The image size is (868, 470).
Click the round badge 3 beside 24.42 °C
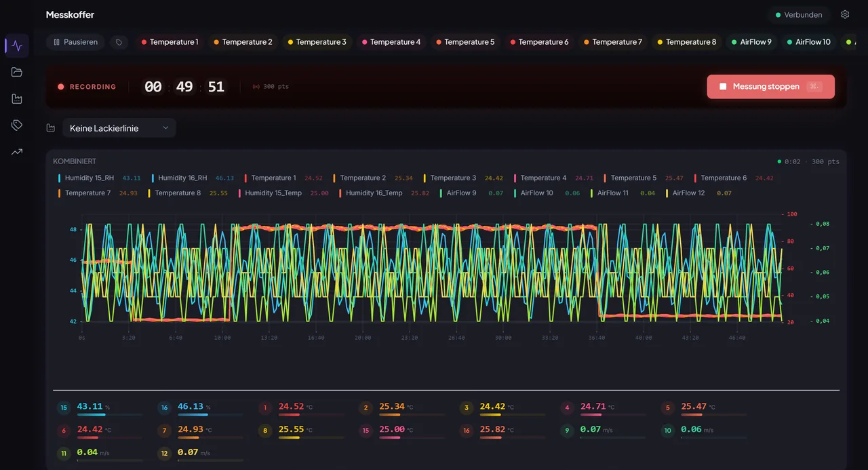467,408
